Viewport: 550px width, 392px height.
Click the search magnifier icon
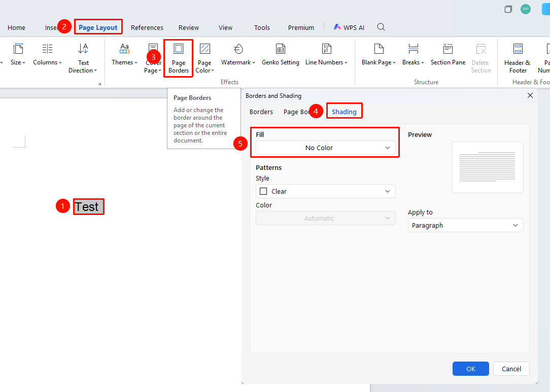[x=381, y=27]
